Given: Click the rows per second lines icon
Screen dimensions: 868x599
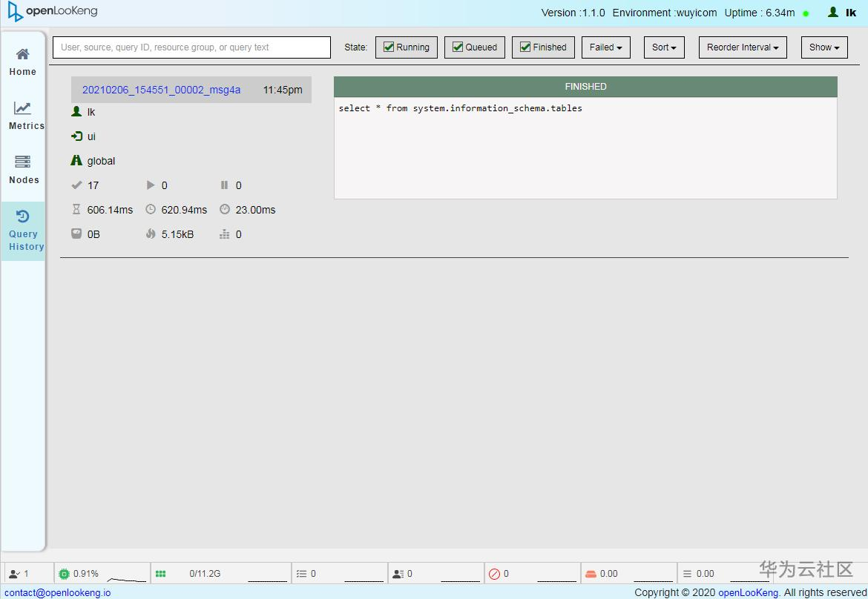Looking at the screenshot, I should tap(687, 574).
